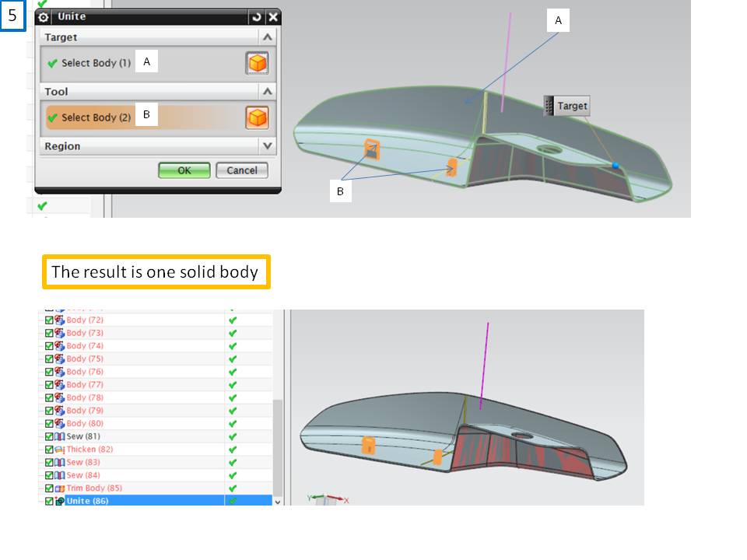Select the highlighted Unite (86) feature
Image resolution: width=747 pixels, height=560 pixels.
(88, 501)
